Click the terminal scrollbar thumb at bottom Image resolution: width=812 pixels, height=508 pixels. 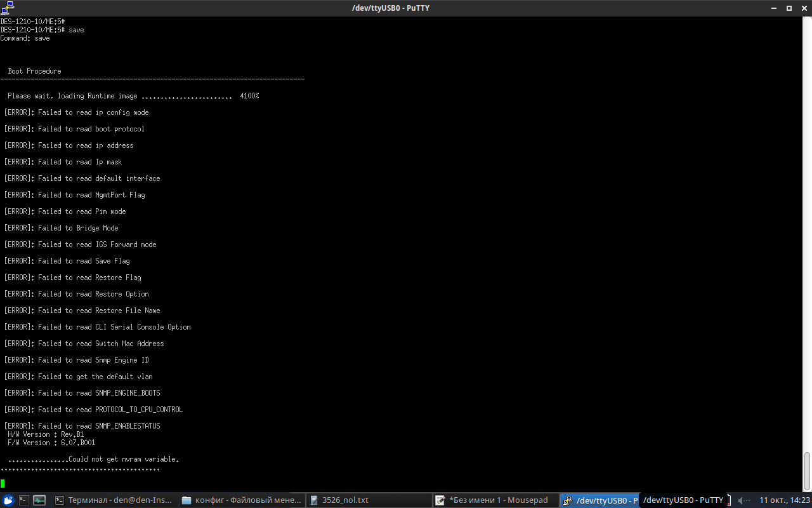(x=807, y=471)
